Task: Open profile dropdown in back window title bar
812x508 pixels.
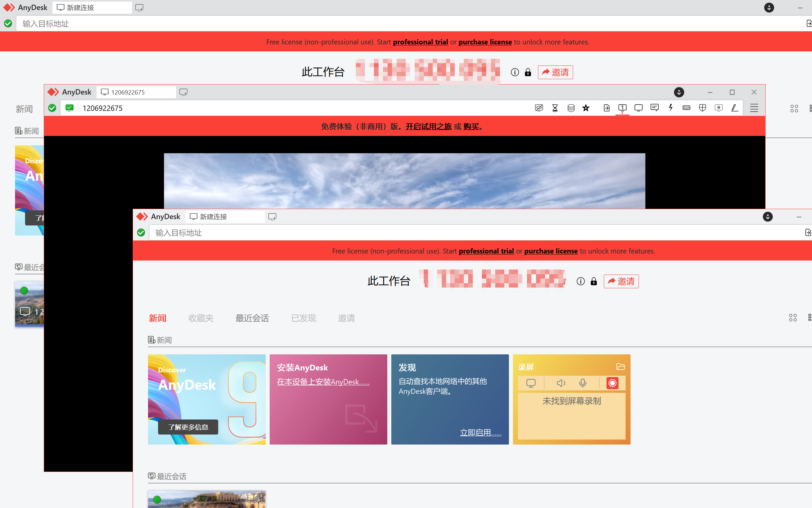Action: pyautogui.click(x=769, y=7)
